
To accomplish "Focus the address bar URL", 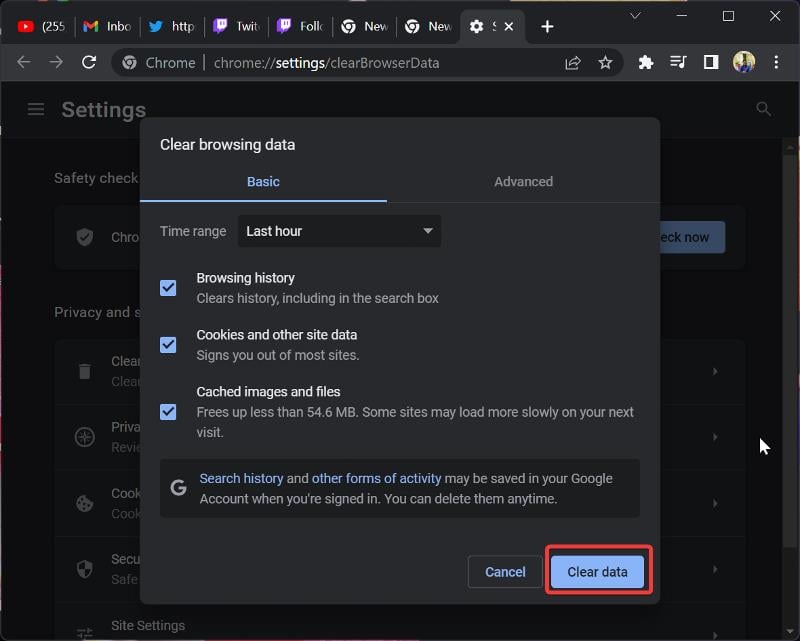I will [x=327, y=63].
